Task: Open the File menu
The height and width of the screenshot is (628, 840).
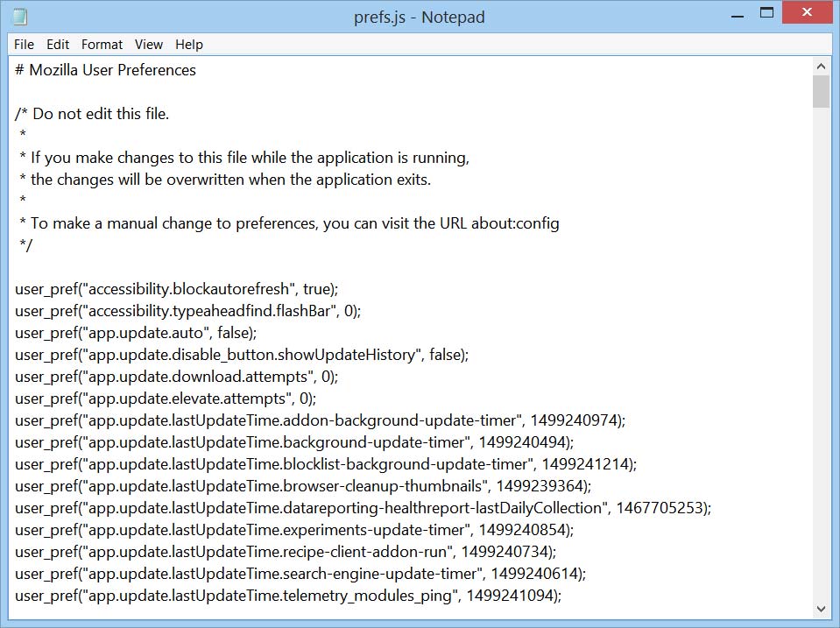Action: point(24,45)
